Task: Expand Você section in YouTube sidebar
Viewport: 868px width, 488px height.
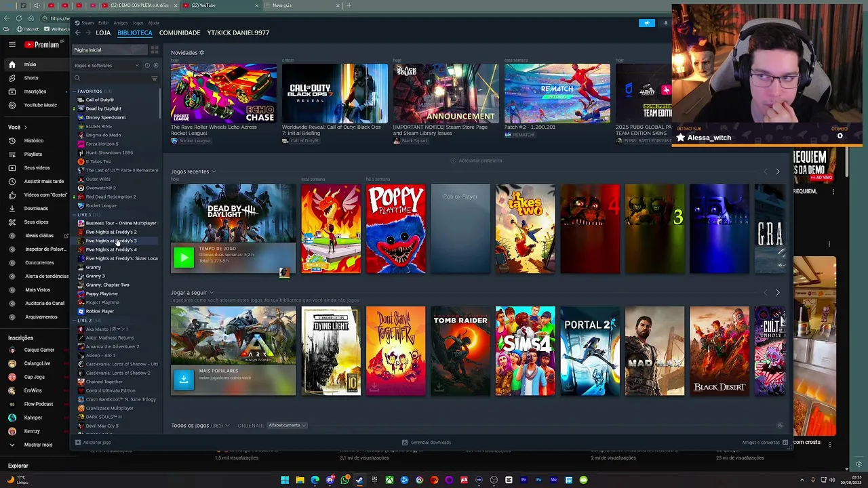Action: click(18, 127)
